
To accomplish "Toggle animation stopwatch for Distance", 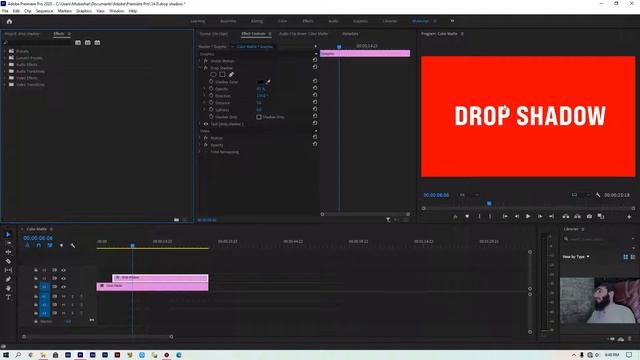I will coord(211,102).
